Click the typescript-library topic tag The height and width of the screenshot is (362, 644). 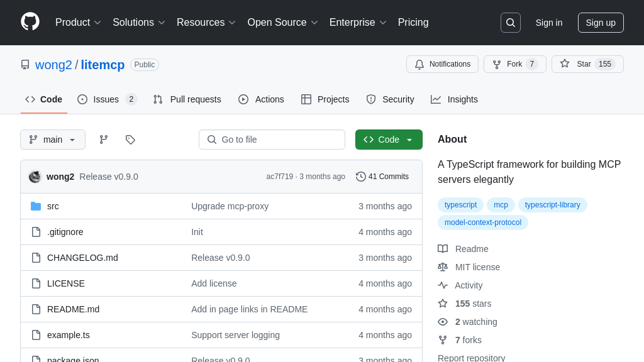pyautogui.click(x=552, y=205)
